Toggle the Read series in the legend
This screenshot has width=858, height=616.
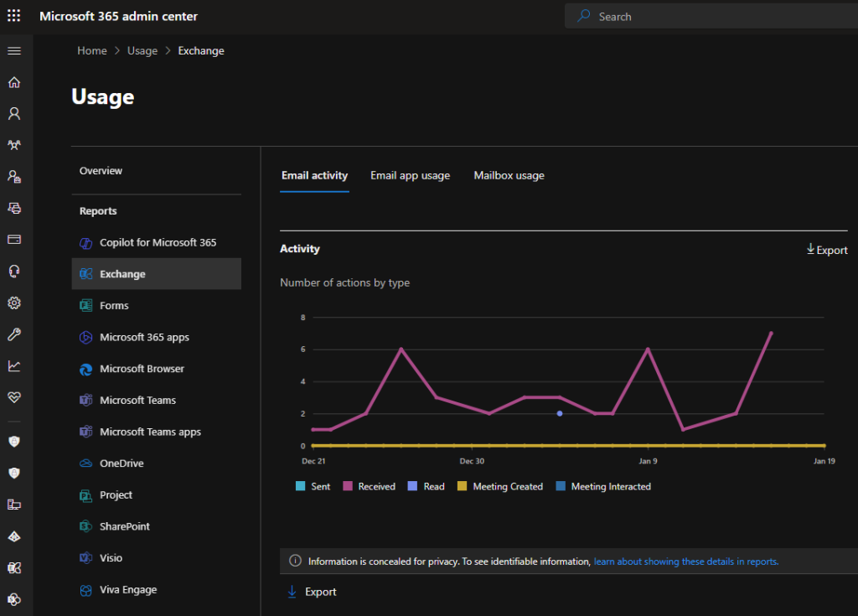(426, 486)
